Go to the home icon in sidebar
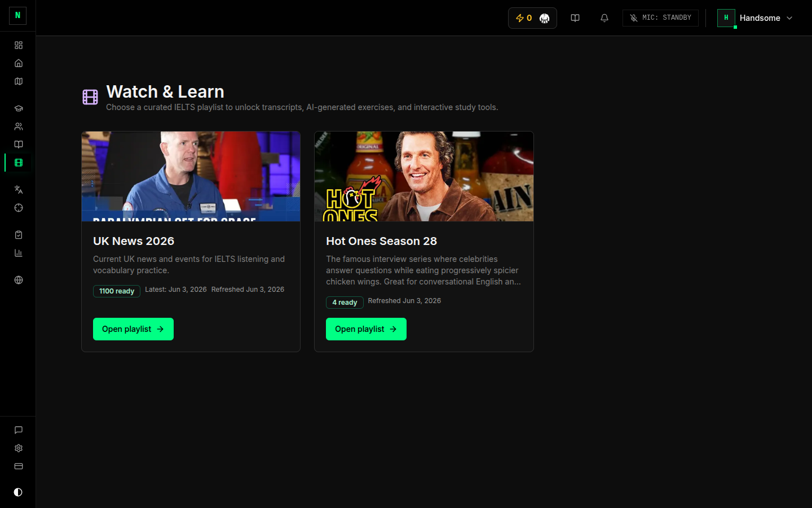Image resolution: width=812 pixels, height=508 pixels. tap(19, 63)
